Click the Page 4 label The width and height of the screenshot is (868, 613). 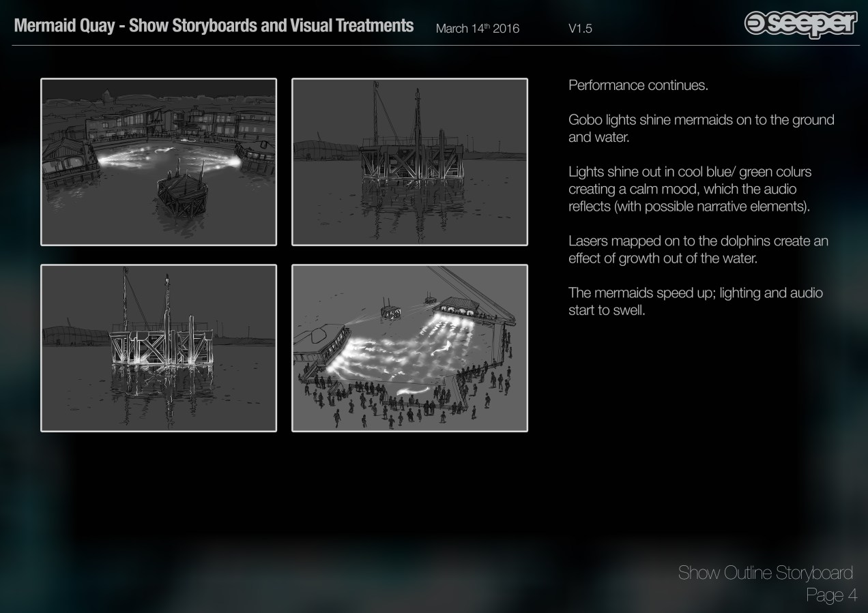(830, 595)
